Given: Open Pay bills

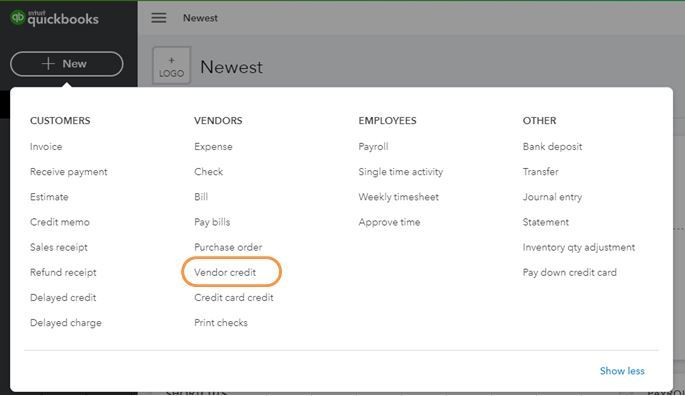Looking at the screenshot, I should point(212,222).
